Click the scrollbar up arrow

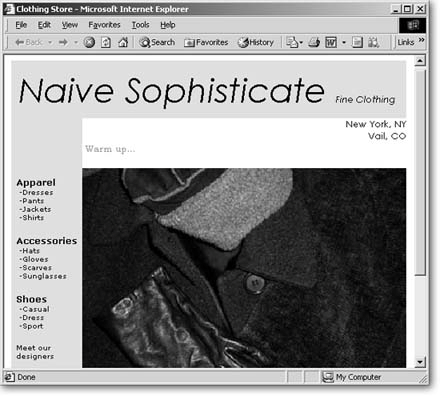[420, 61]
